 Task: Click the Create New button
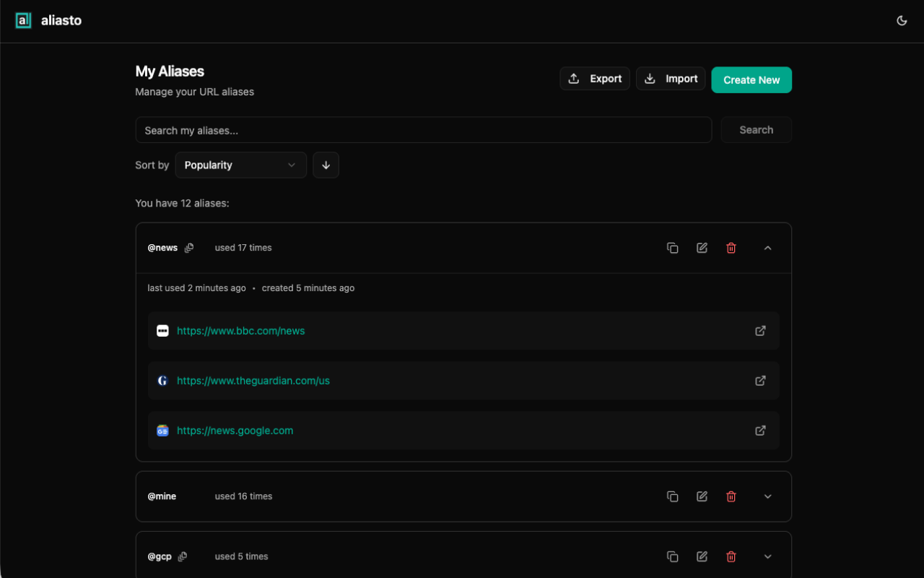pos(751,80)
